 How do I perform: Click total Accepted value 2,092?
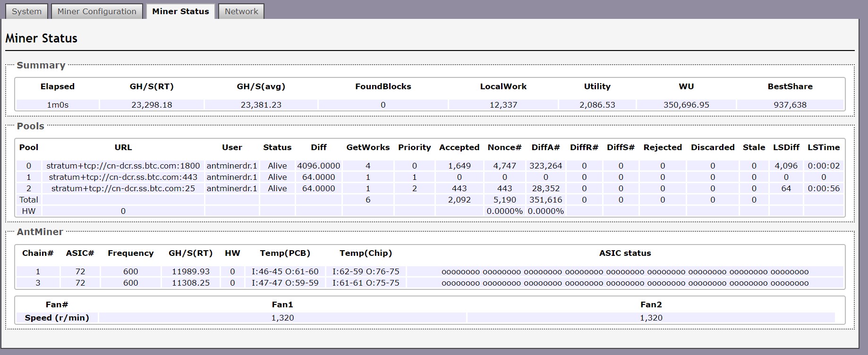point(459,200)
